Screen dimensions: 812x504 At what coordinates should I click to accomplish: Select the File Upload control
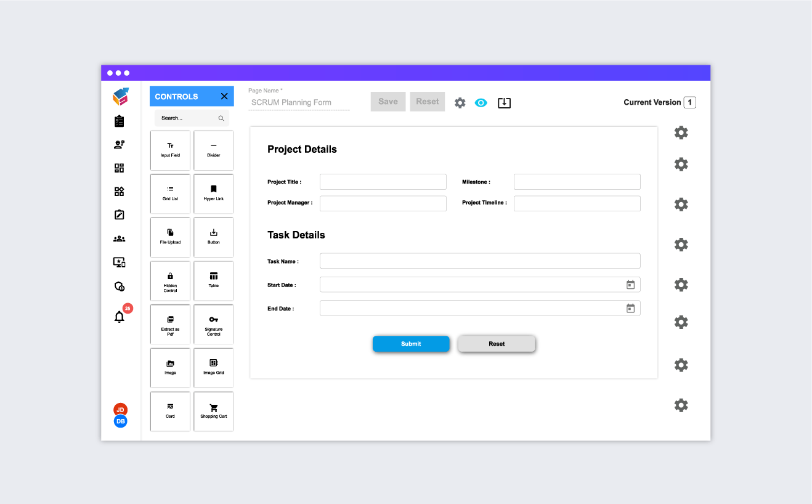(x=170, y=237)
